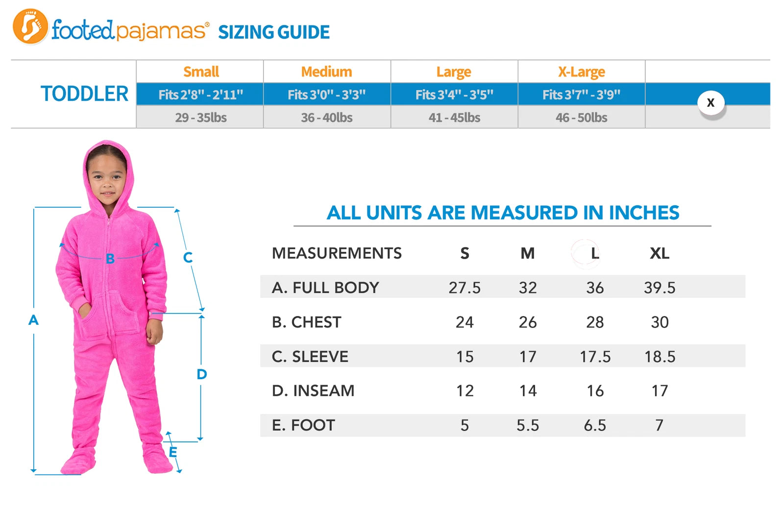Click the B chest marker on the photo
The width and height of the screenshot is (784, 532).
point(110,259)
